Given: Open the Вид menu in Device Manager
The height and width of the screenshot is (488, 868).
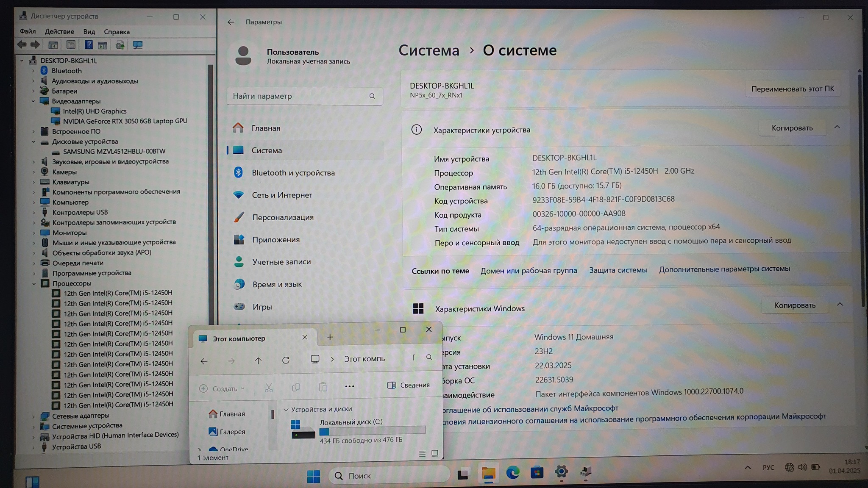Looking at the screenshot, I should (89, 32).
